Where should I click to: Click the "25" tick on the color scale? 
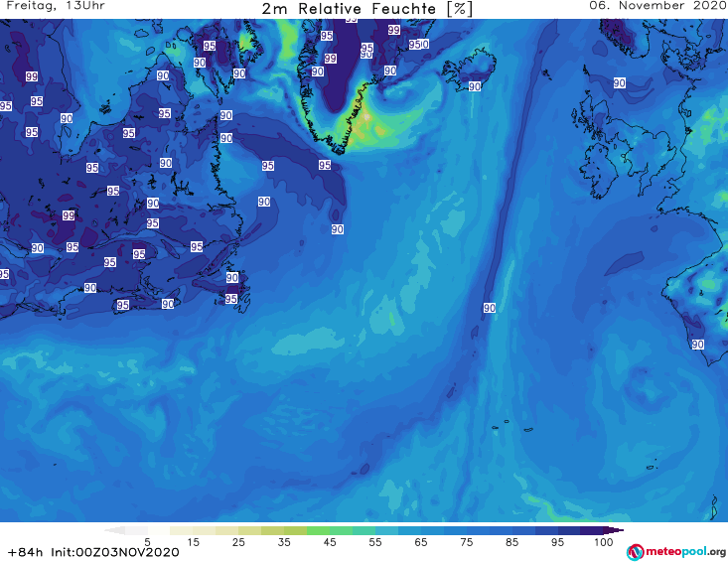tap(238, 542)
